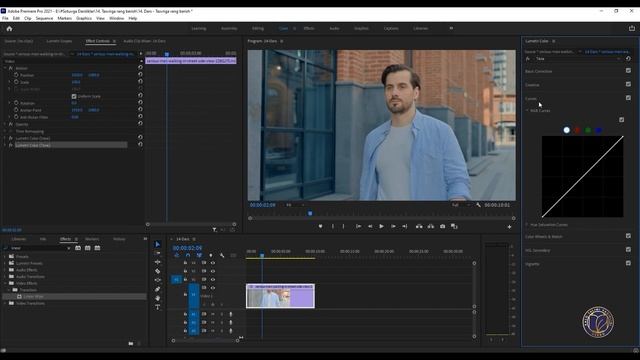Click the Extract button

coord(431,226)
